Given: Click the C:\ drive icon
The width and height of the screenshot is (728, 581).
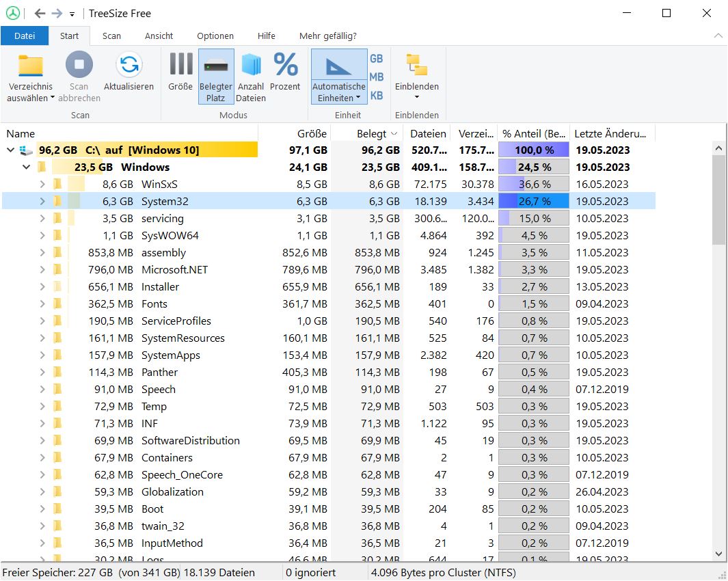Looking at the screenshot, I should 26,150.
